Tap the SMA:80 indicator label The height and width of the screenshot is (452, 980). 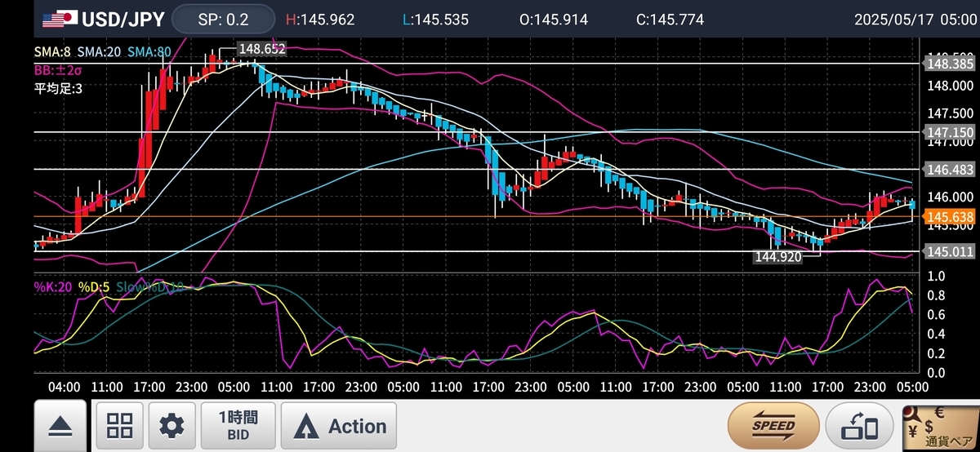tap(148, 51)
